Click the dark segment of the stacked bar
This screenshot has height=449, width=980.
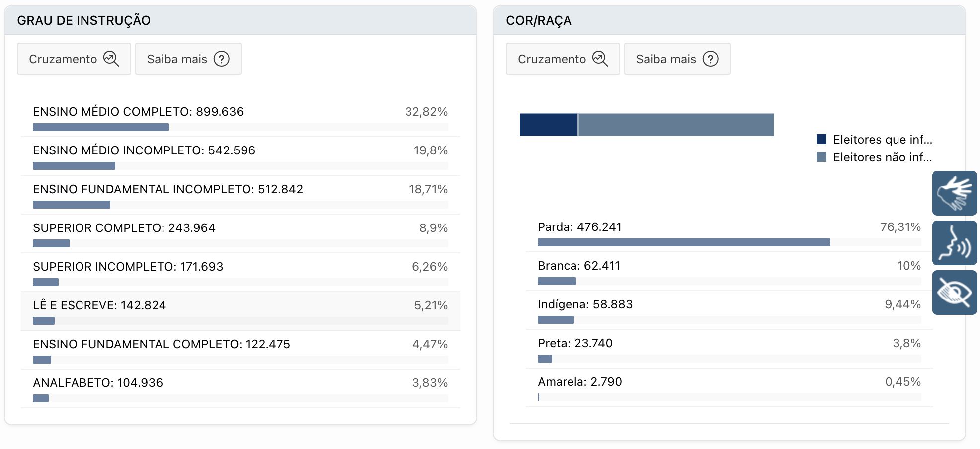click(x=548, y=124)
